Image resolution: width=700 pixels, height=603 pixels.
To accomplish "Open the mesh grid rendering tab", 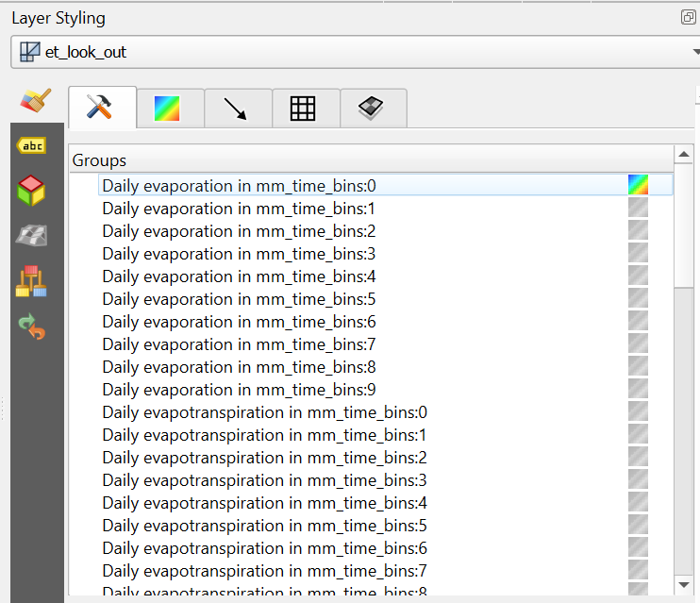I will pos(302,109).
